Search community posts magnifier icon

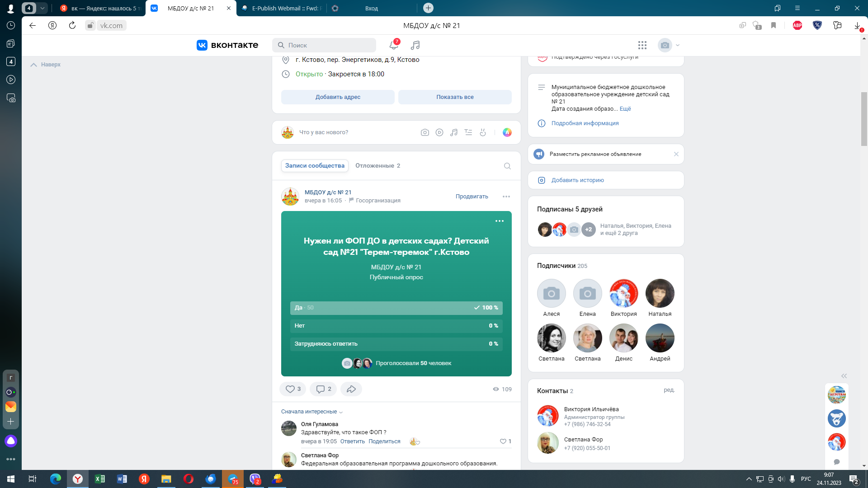(x=507, y=166)
